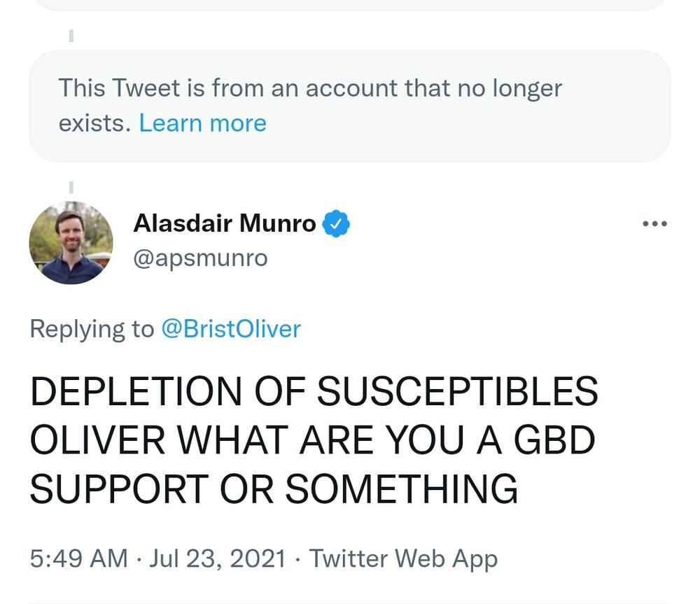Open the @BristOliver mention link
Viewport: 700px width, 604px height.
(231, 328)
